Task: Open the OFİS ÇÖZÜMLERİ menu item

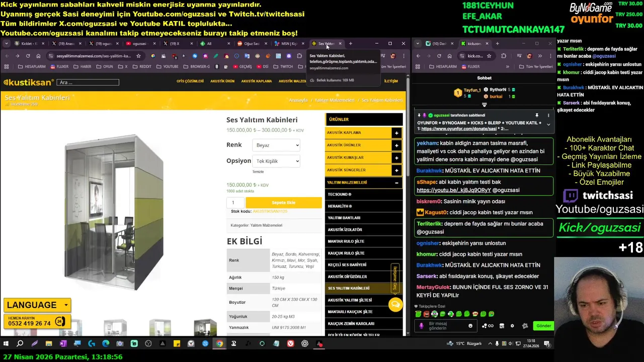Action: (x=190, y=81)
